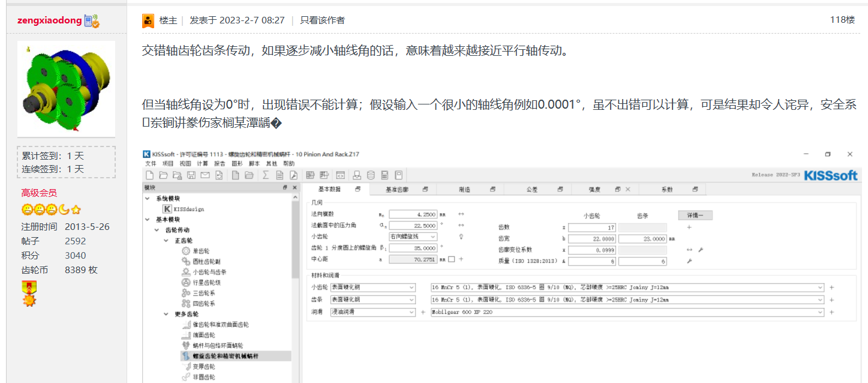Open the Mobilgear 600 XP 220 dropdown

[627, 312]
